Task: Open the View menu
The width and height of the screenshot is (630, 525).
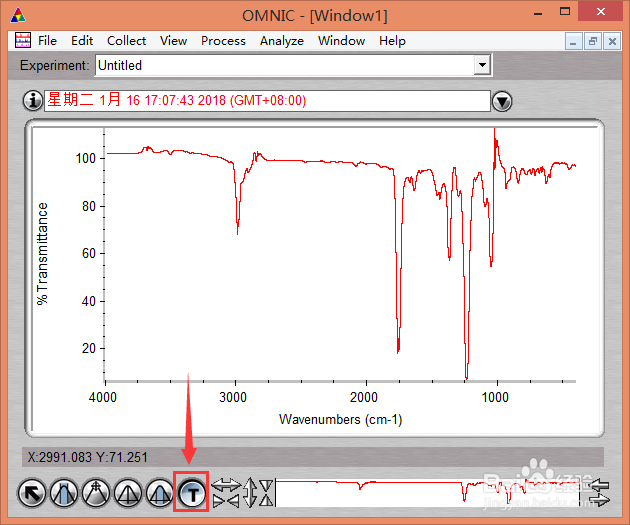Action: [x=174, y=41]
